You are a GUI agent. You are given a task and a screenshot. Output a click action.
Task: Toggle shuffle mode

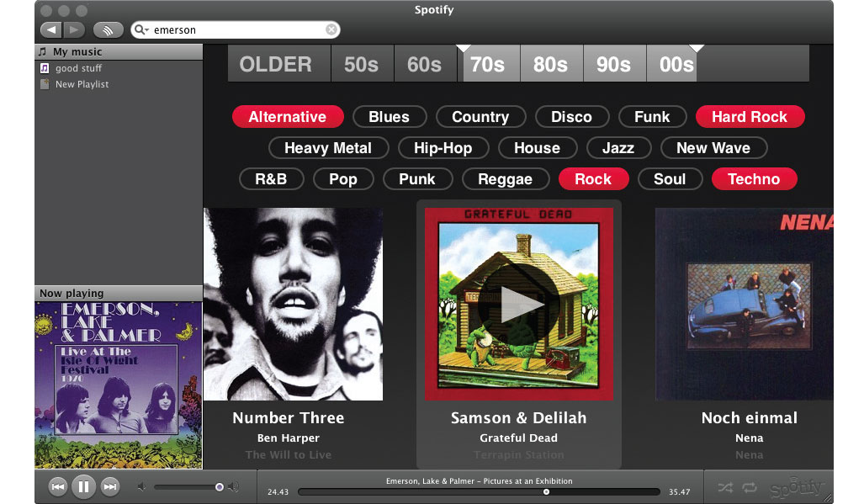pos(726,487)
